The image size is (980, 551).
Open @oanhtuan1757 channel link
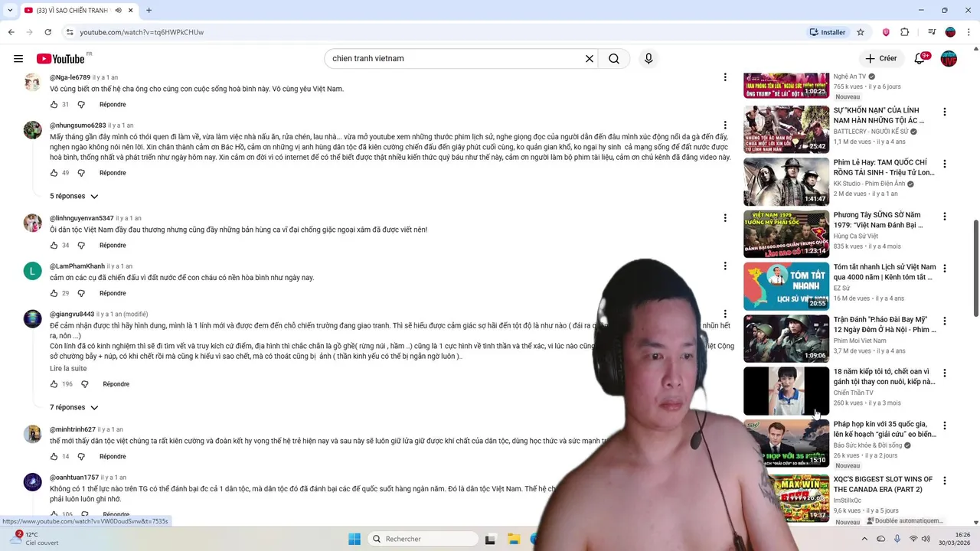[x=74, y=478]
